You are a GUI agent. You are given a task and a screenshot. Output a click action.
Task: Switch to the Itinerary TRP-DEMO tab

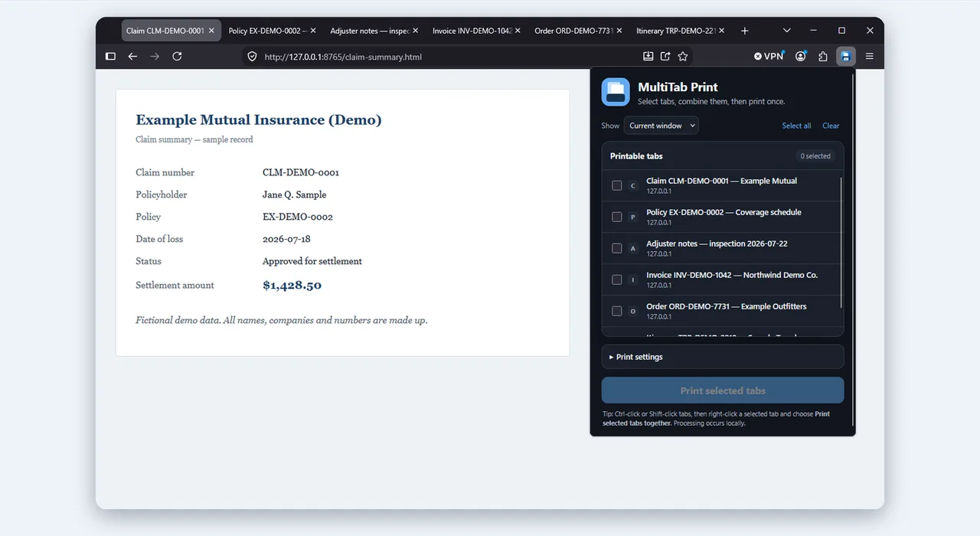click(680, 31)
